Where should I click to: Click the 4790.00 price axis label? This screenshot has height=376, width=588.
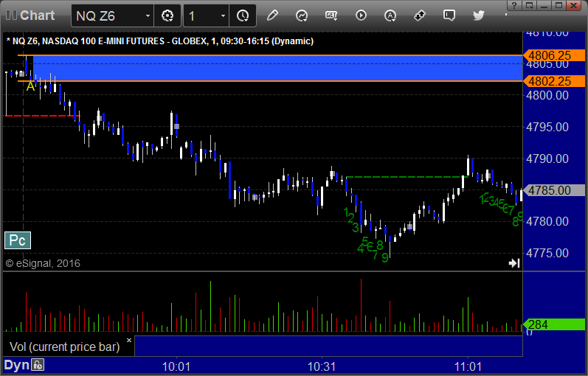coord(547,159)
